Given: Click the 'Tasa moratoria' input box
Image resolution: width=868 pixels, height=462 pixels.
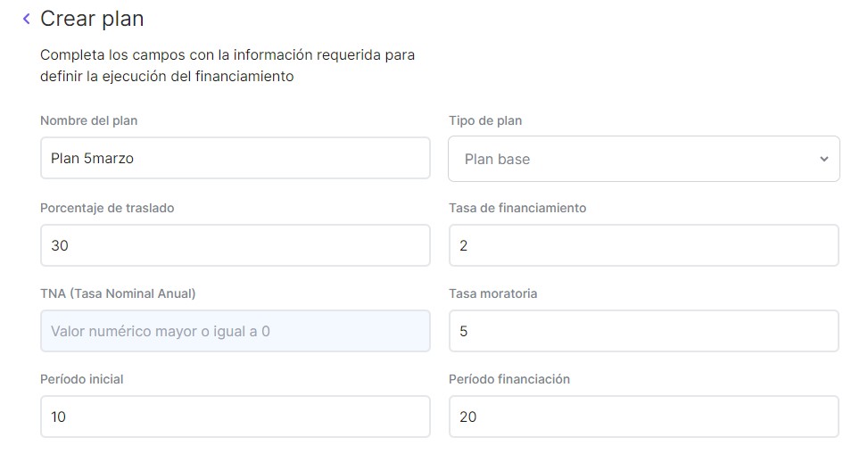Looking at the screenshot, I should click(x=643, y=331).
